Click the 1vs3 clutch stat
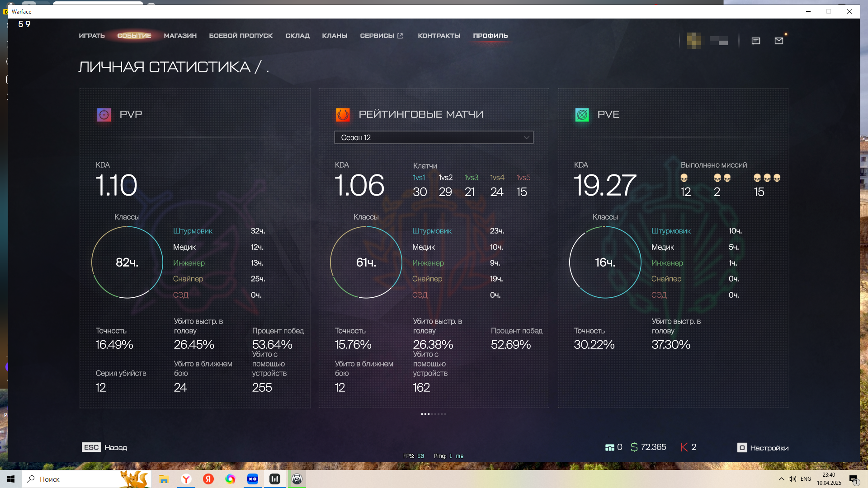The image size is (868, 488). 471,186
